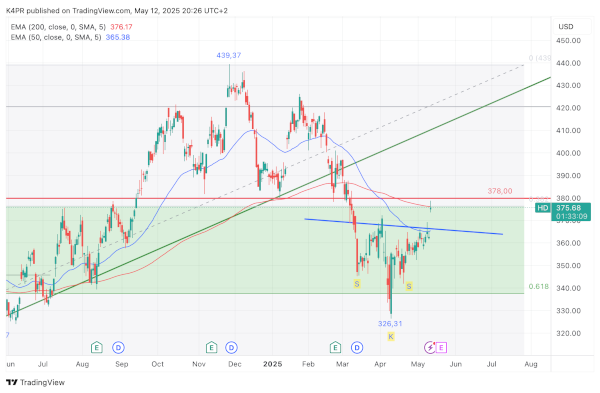600x393 pixels.
Task: Click the red 378,00 level label
Action: pos(500,191)
